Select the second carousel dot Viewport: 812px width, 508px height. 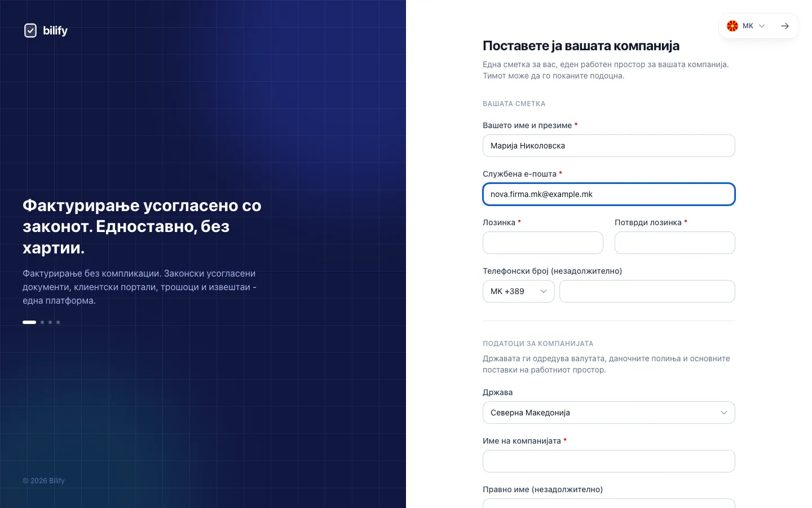42,322
